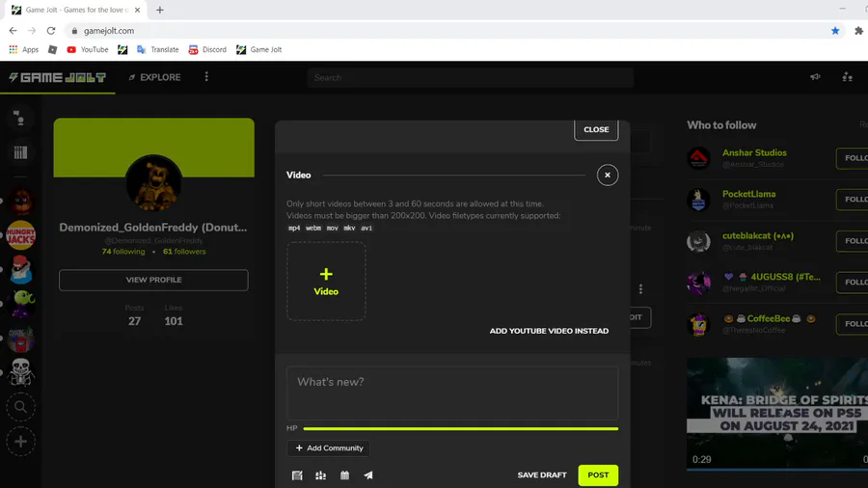Open the Translate bookmark

pos(158,50)
